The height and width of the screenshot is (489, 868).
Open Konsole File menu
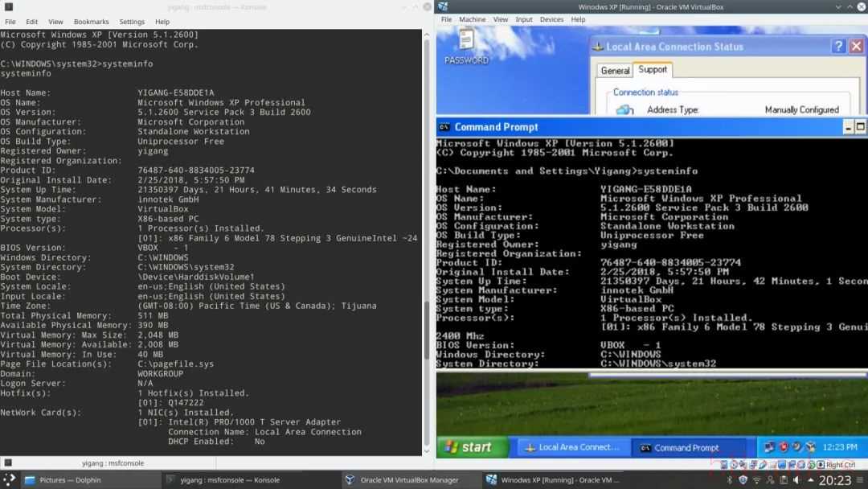(x=10, y=22)
